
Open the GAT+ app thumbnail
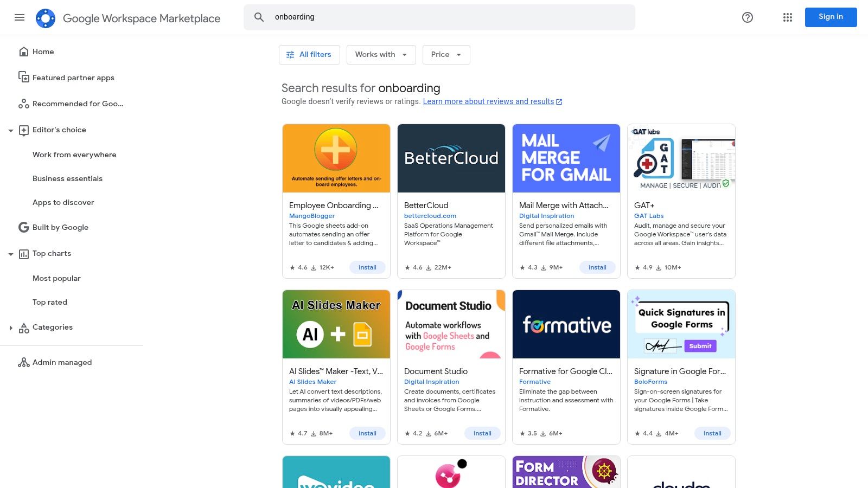(x=681, y=158)
